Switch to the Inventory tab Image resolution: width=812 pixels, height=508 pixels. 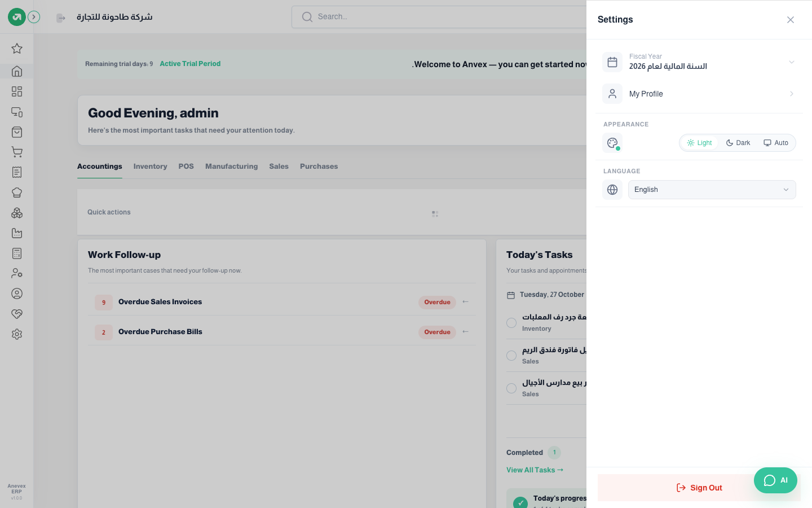[x=150, y=167]
